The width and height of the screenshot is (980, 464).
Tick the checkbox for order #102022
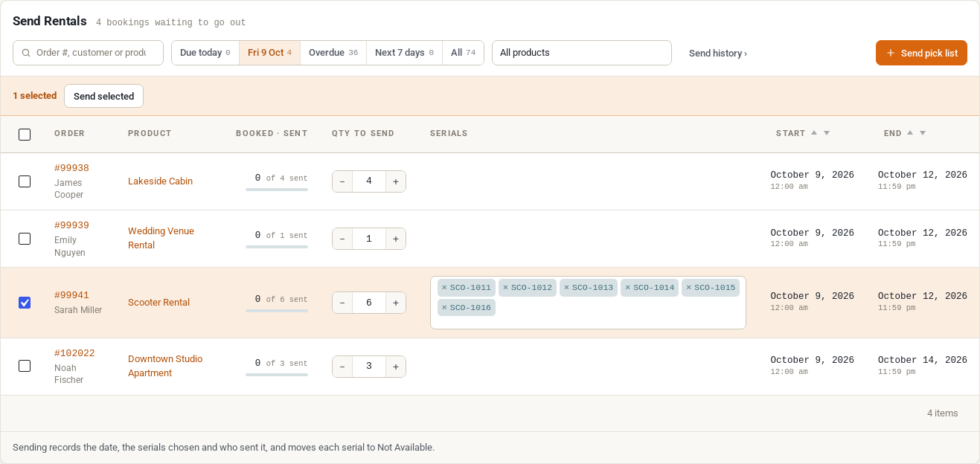tap(25, 366)
